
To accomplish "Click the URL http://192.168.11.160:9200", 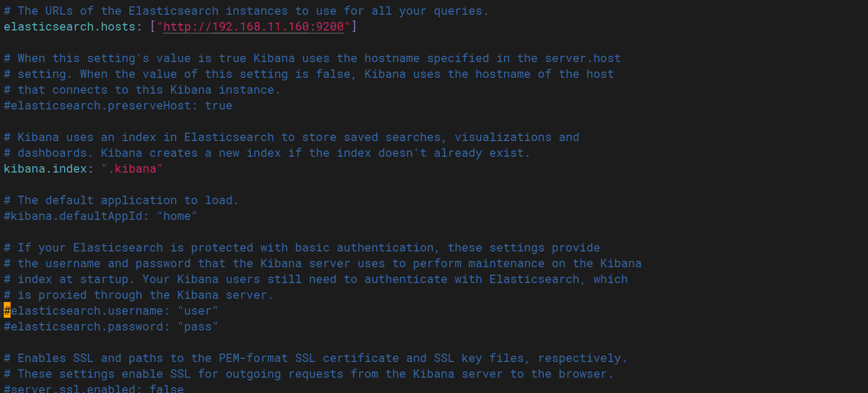I will [254, 27].
